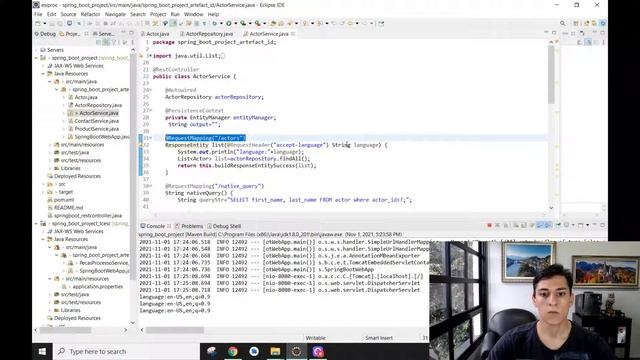Fold the import block at line 3
Screen dimensions: 640x360
[x=150, y=56]
